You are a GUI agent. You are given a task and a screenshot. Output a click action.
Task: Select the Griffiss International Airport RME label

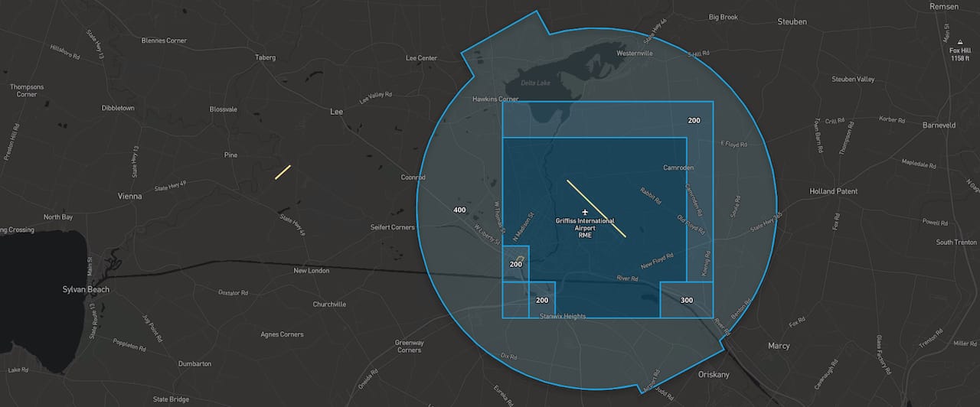tap(585, 227)
